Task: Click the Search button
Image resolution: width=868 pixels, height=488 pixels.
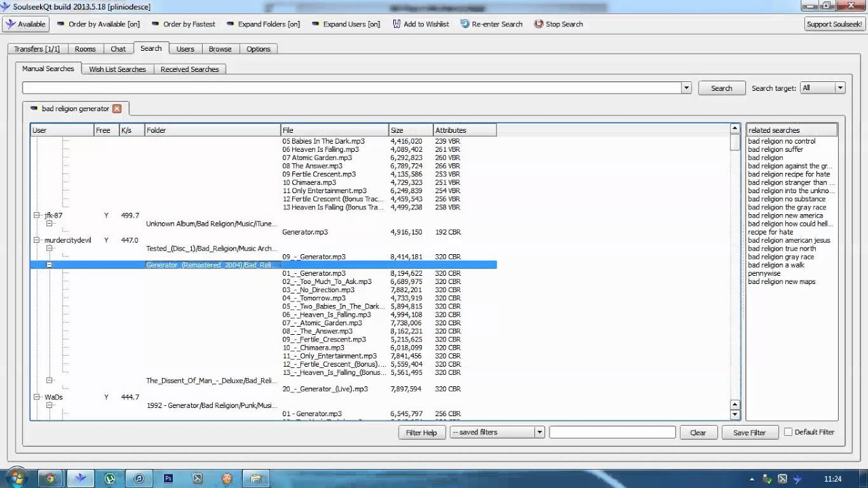Action: pos(721,88)
